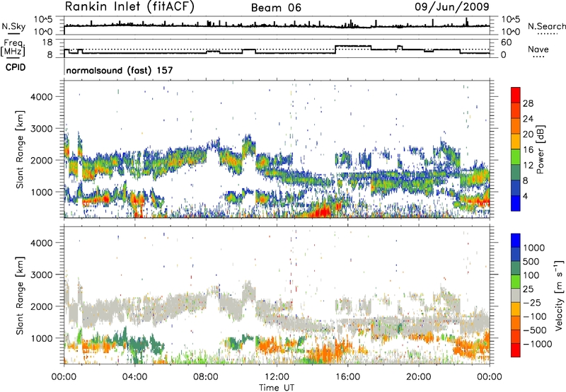Pick dark green segment between 500 and 100 Velocity
566x392 pixels.
click(516, 268)
